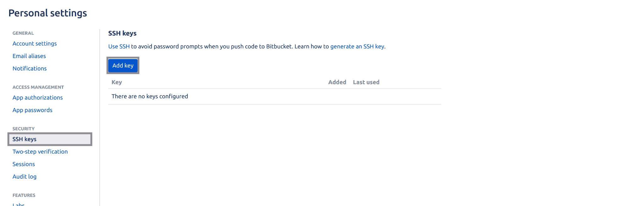This screenshot has width=644, height=206.
Task: View App authorizations
Action: click(x=37, y=97)
